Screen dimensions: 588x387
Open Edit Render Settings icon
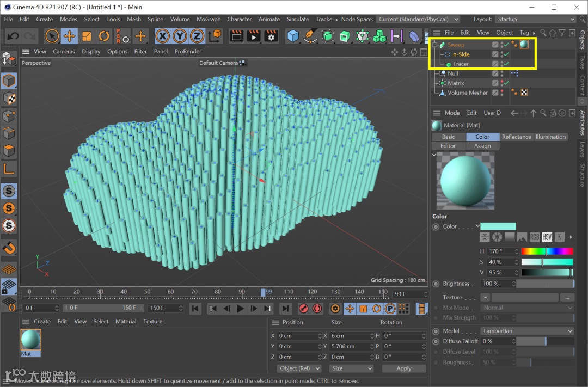(271, 36)
